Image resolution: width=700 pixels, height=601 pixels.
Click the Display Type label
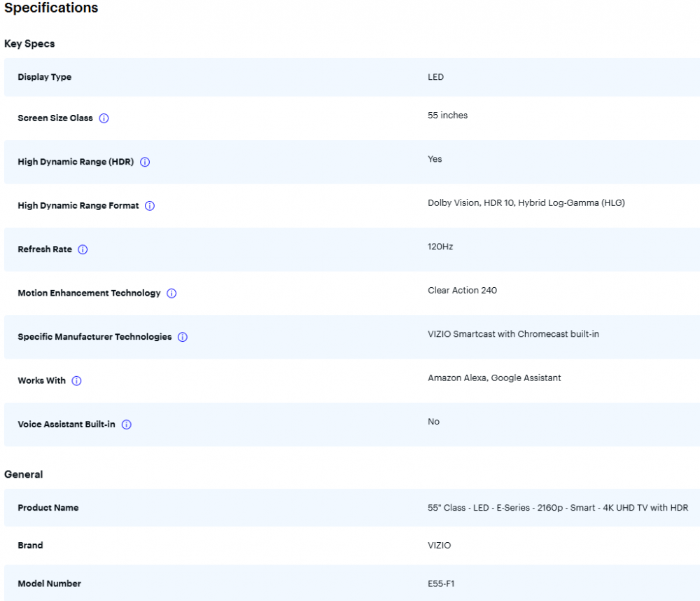44,77
